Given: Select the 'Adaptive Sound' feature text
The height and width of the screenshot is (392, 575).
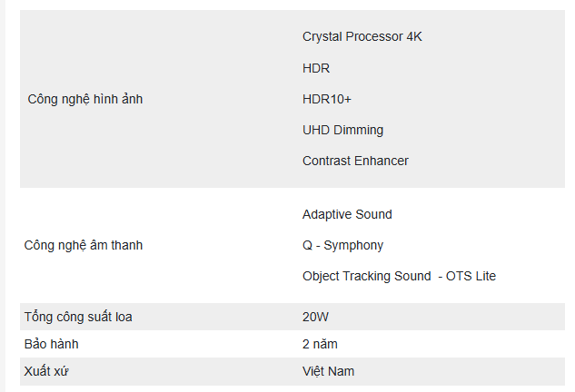Looking at the screenshot, I should pyautogui.click(x=347, y=214).
